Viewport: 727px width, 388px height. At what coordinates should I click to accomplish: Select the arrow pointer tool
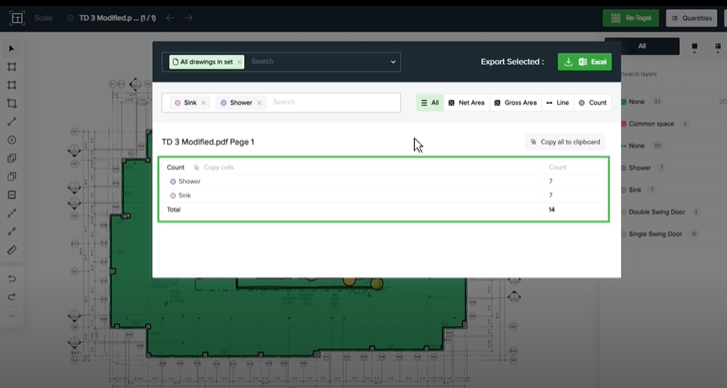click(x=12, y=49)
